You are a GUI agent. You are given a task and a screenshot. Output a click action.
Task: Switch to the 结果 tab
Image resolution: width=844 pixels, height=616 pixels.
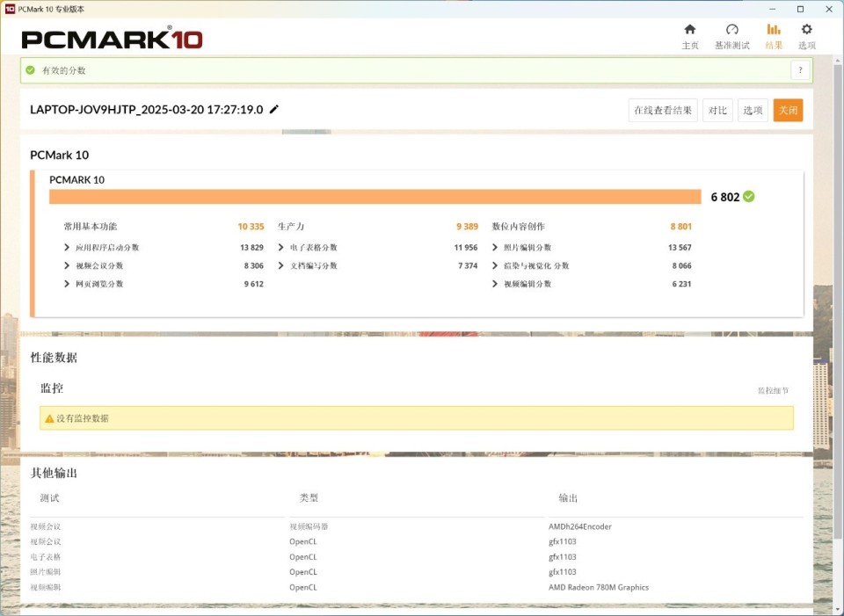[x=774, y=37]
